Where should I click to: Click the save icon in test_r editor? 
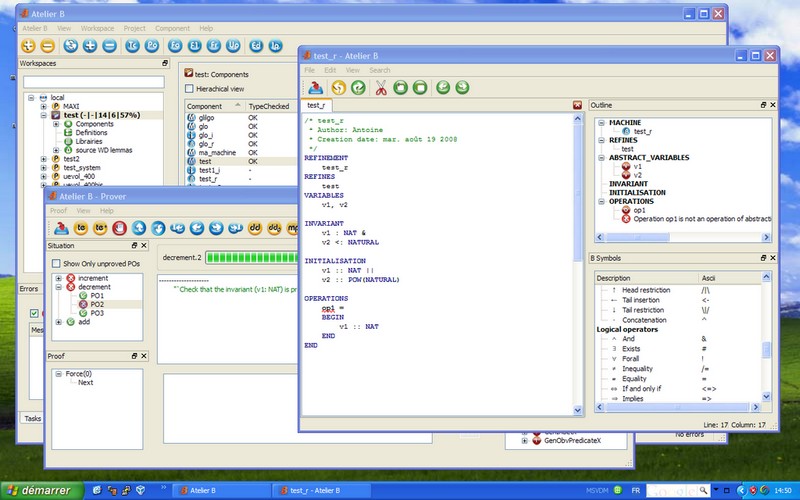point(315,88)
